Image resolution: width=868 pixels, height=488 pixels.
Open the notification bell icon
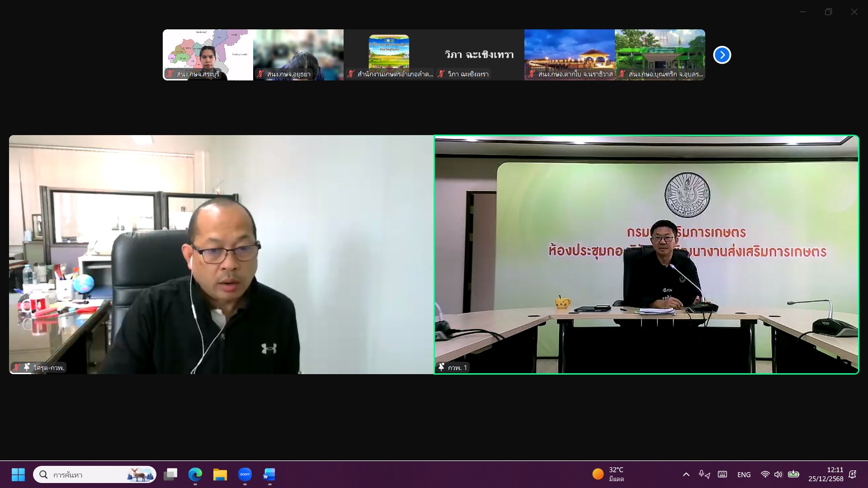(853, 474)
